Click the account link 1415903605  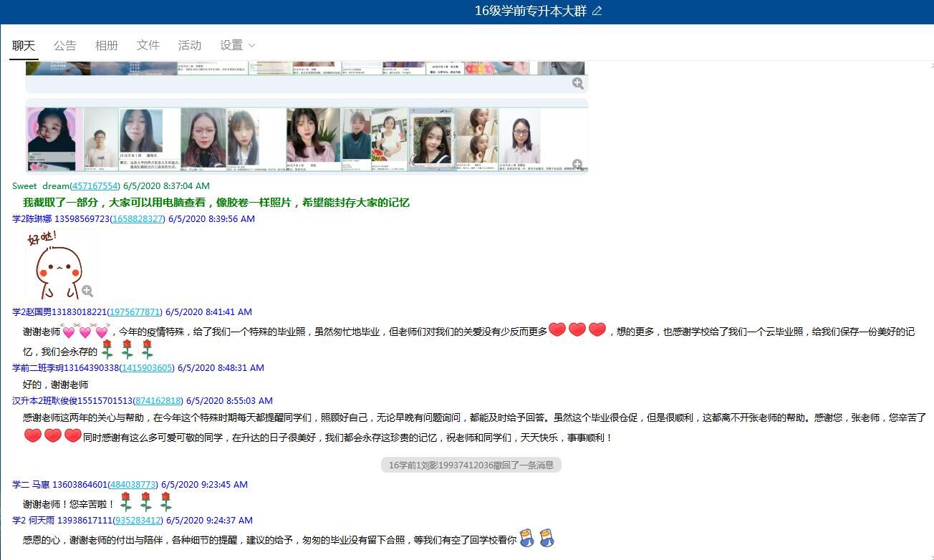(x=147, y=368)
